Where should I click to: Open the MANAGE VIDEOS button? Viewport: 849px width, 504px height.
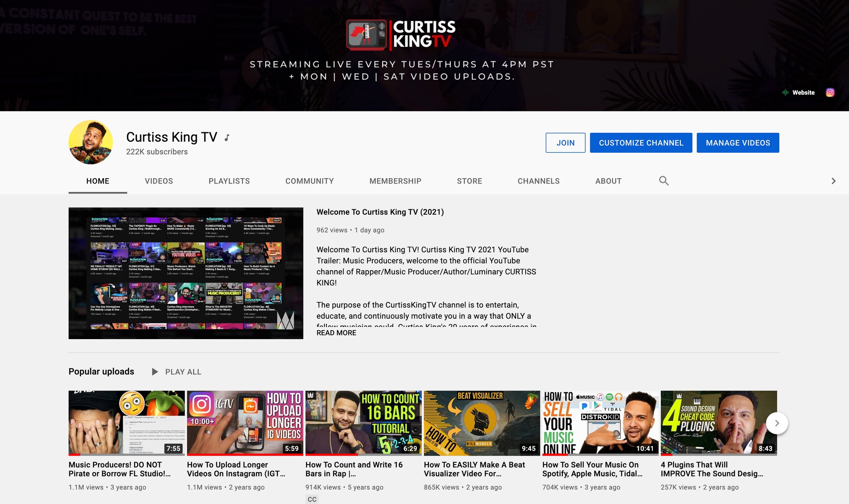[x=738, y=143]
